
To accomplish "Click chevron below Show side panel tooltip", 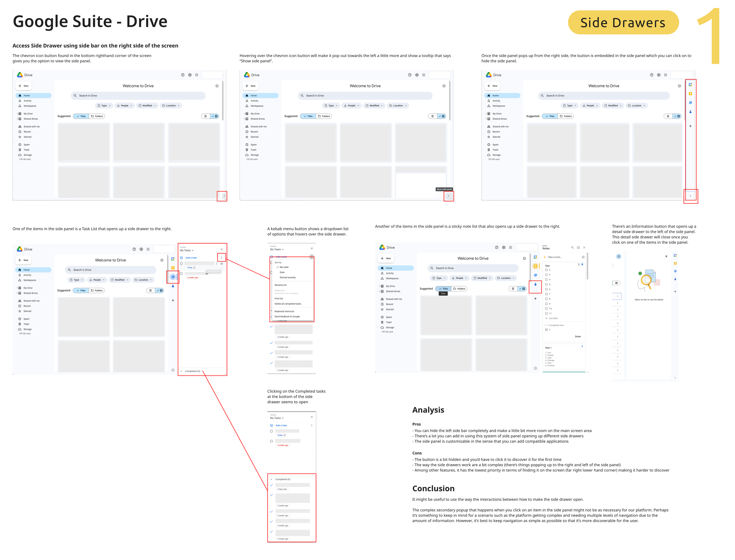I will [x=449, y=196].
